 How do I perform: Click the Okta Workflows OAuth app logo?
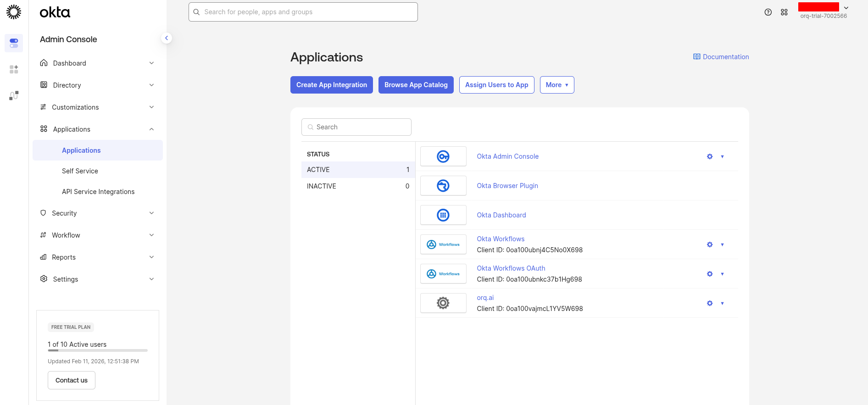click(x=443, y=274)
